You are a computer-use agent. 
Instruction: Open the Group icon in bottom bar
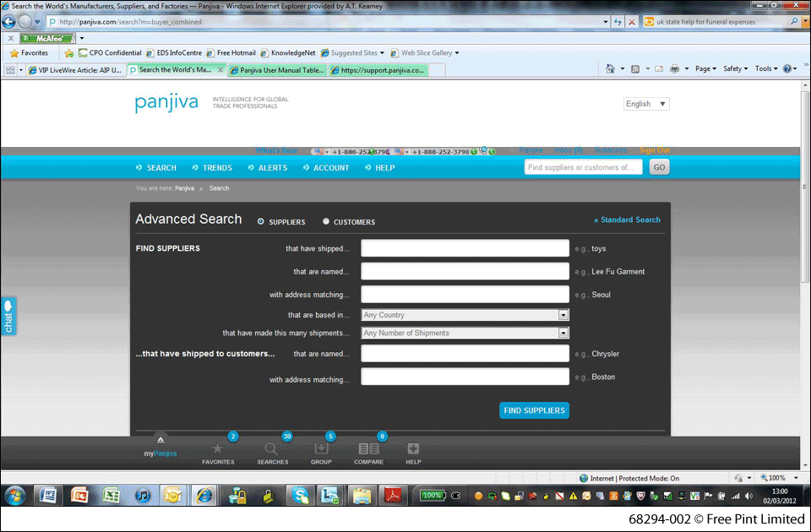click(321, 449)
